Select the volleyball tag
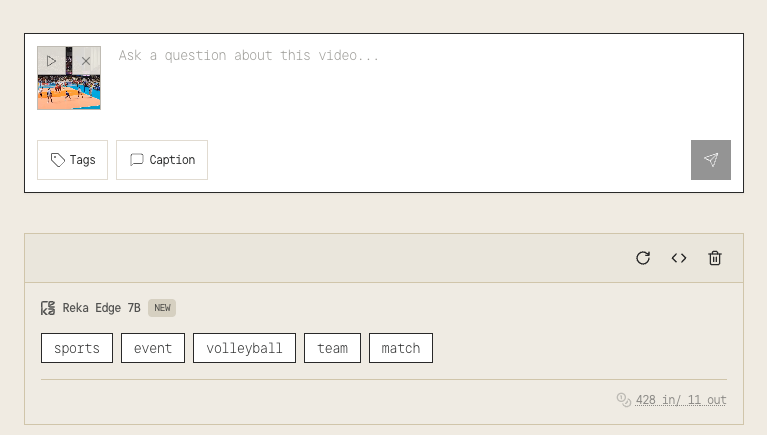 coord(244,348)
